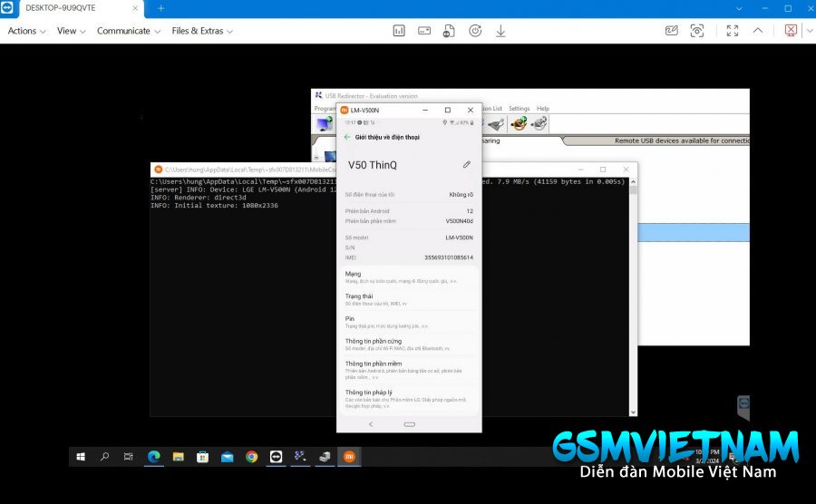
Task: Open the Windows Start menu
Action: (81, 457)
